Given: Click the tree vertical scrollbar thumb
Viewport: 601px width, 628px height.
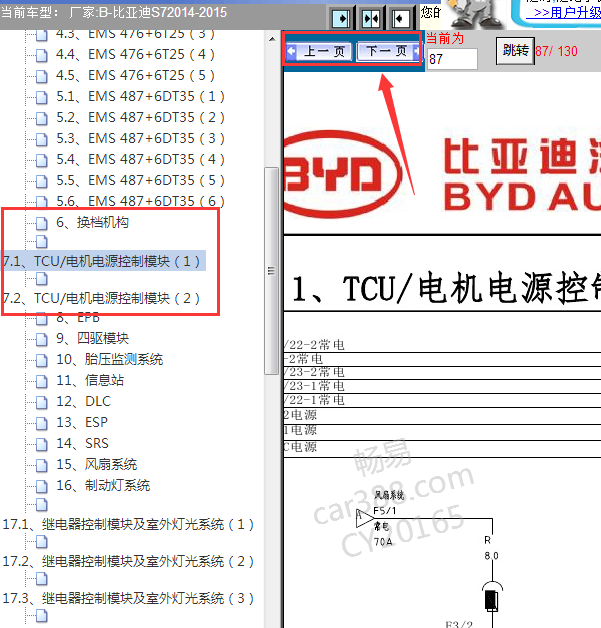Looking at the screenshot, I should 272,271.
